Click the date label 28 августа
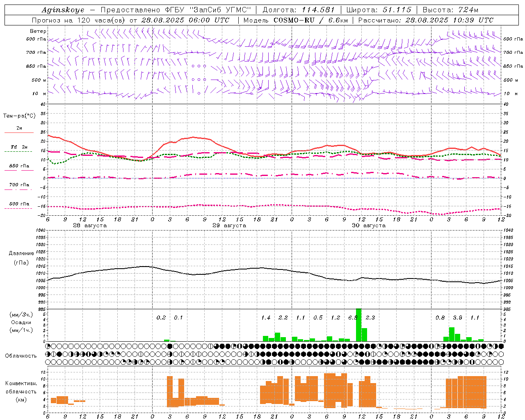This screenshot has height=420, width=525. (x=90, y=226)
